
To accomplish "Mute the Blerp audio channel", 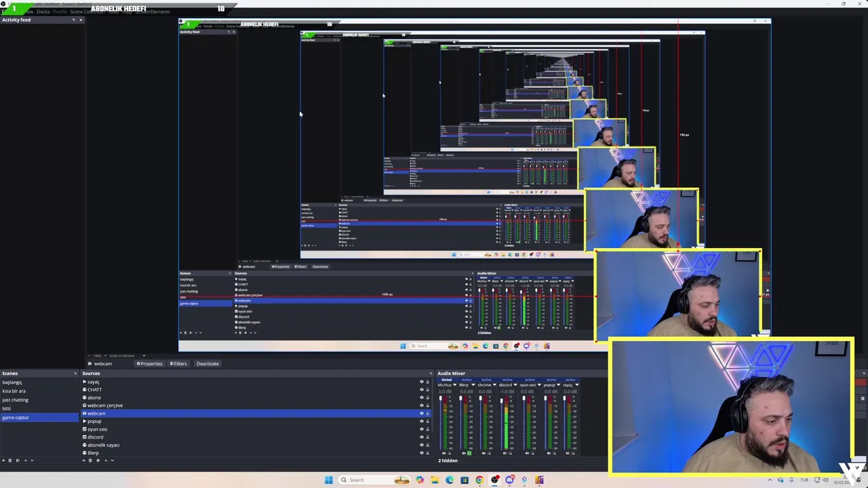I will pos(464,453).
